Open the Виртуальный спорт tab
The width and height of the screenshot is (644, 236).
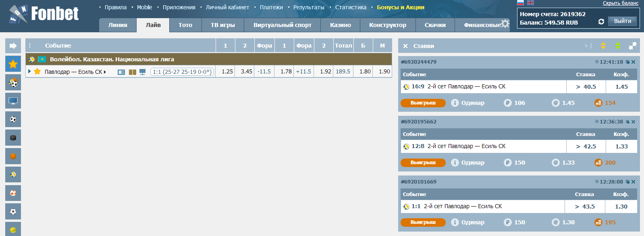click(283, 25)
